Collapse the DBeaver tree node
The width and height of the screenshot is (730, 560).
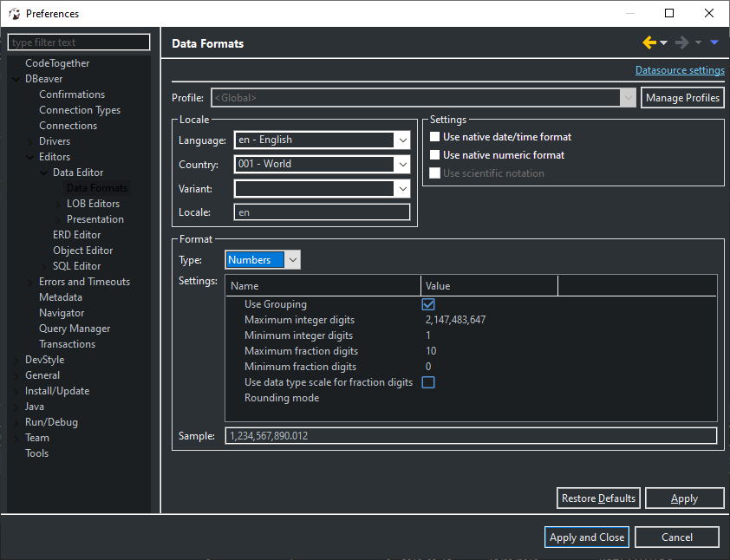[16, 79]
